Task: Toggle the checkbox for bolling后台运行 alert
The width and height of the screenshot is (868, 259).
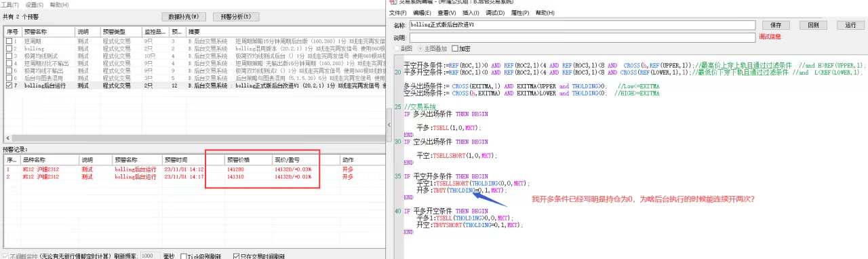Action: (x=9, y=86)
